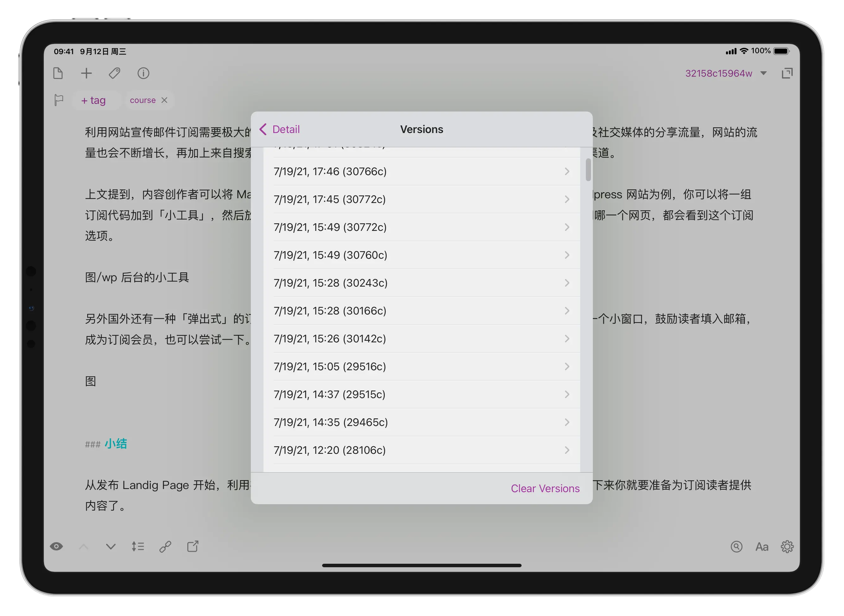This screenshot has width=844, height=616.
Task: Click the 小结 heading in the editor
Action: (116, 443)
